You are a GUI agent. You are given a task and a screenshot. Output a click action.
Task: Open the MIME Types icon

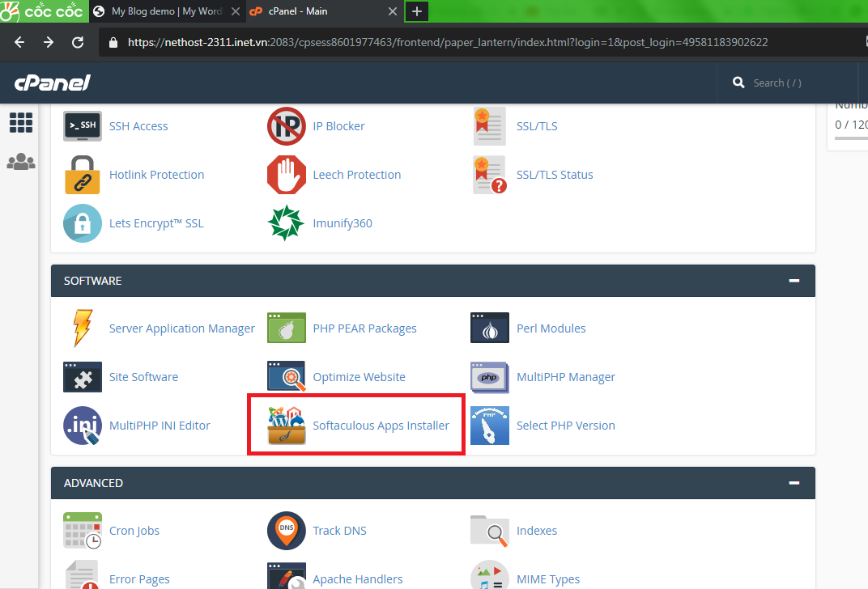pyautogui.click(x=490, y=574)
